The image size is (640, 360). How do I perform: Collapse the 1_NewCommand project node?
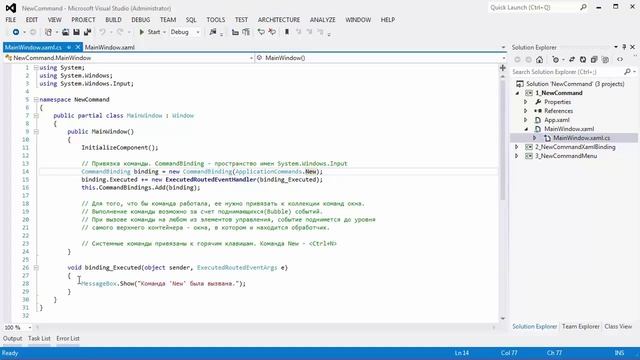coord(517,93)
